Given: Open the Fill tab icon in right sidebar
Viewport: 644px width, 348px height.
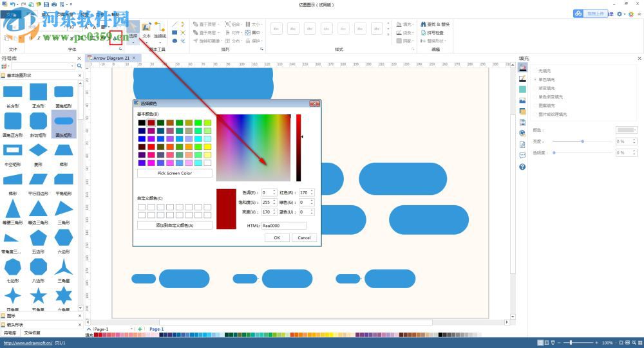Looking at the screenshot, I should [522, 68].
